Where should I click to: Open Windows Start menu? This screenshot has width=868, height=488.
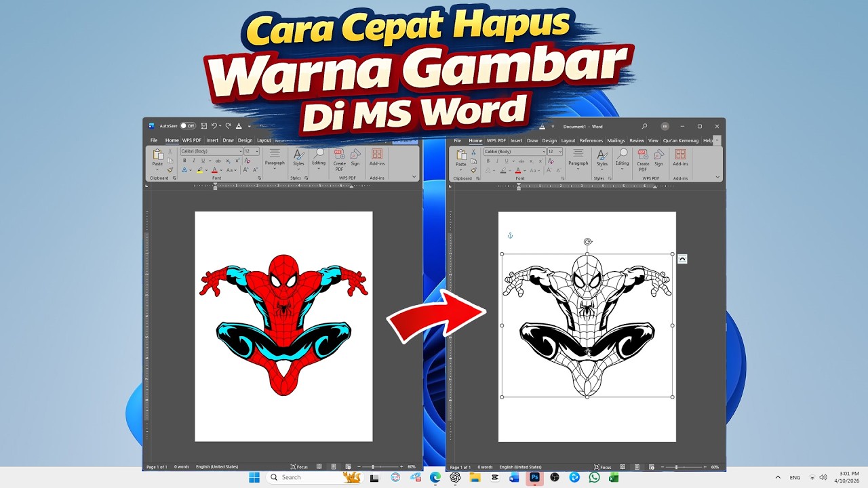click(x=254, y=477)
